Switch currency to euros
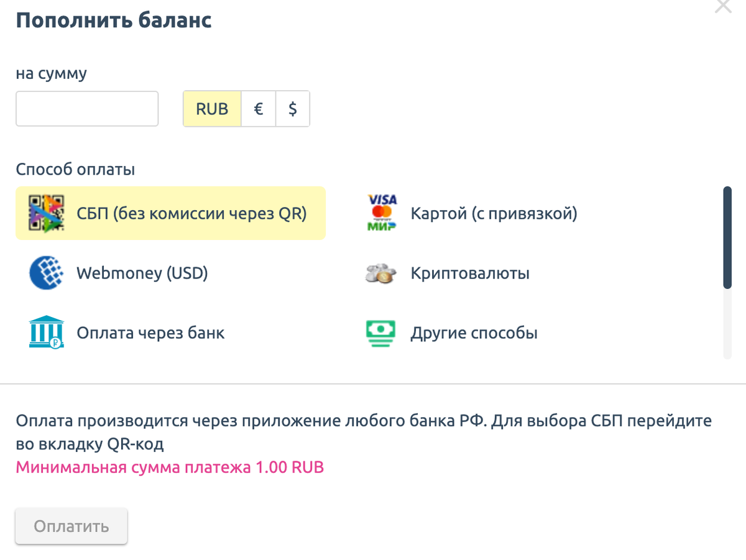 point(258,108)
